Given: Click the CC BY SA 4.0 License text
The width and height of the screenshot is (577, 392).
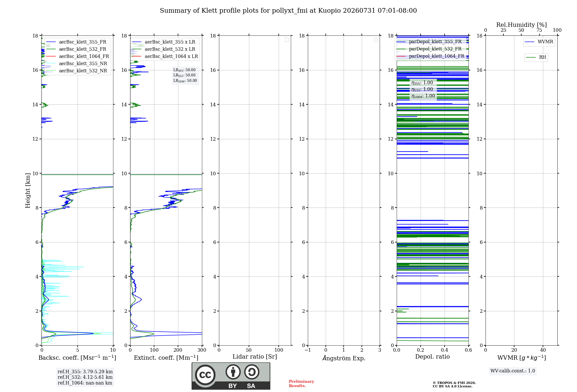Looking at the screenshot, I should point(452,386).
